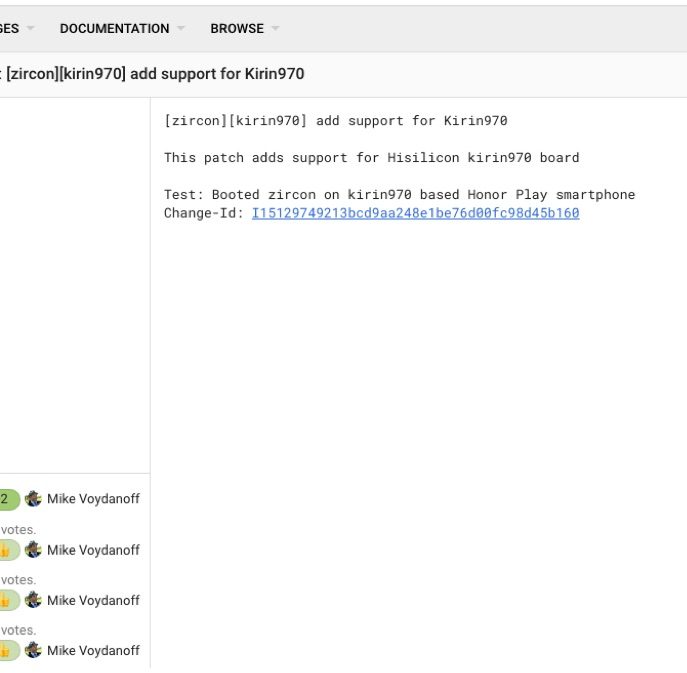This screenshot has height=673, width=687.
Task: Click avatar in the middle thumbs-up row
Action: (x=33, y=600)
